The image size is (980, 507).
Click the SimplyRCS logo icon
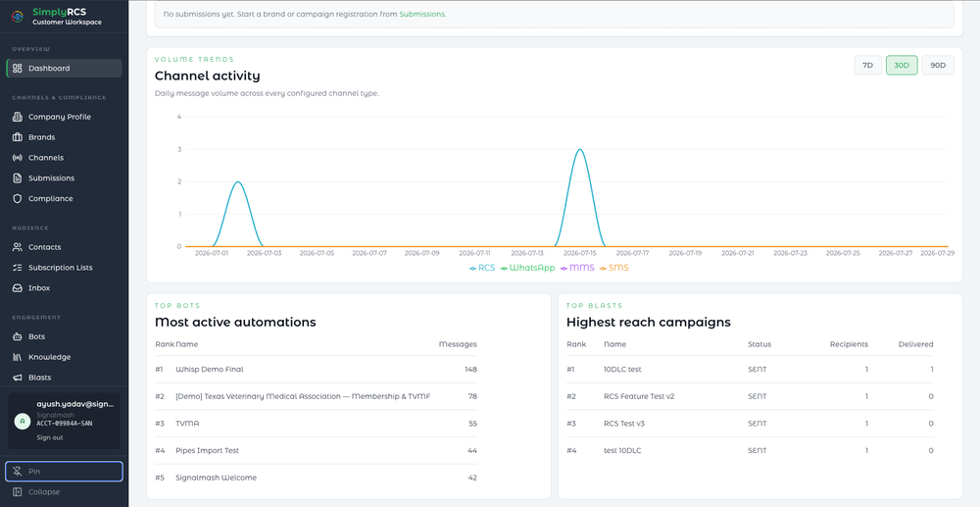click(x=18, y=17)
